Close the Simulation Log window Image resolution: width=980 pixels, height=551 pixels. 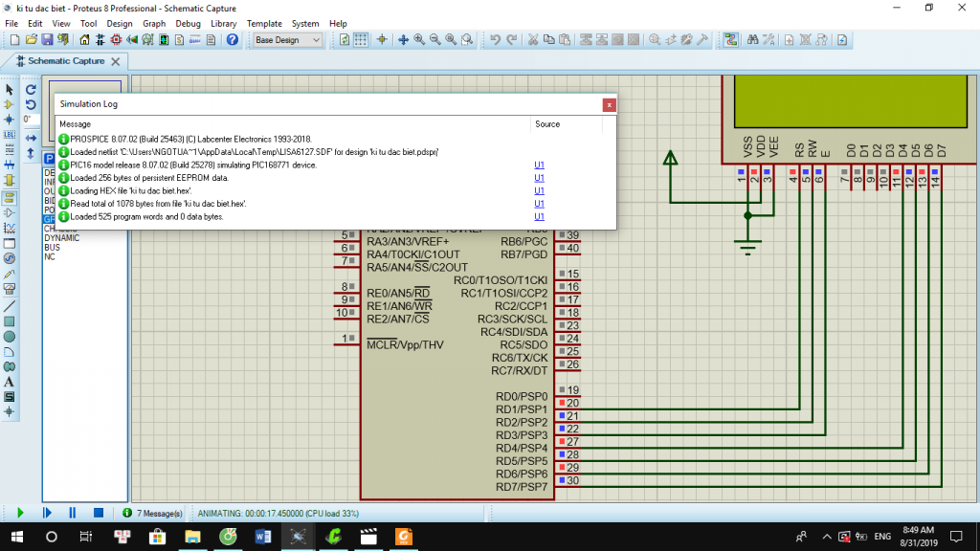pos(608,104)
